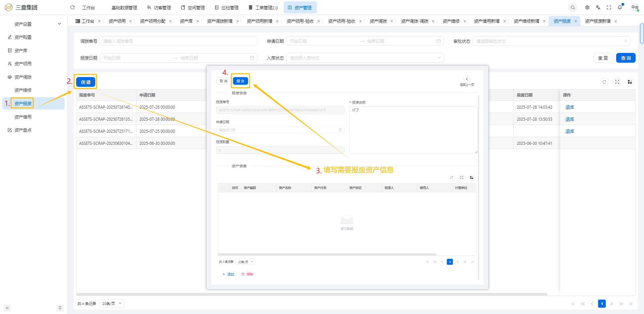Open table column settings grid icon
This screenshot has height=314, width=644.
pos(630,82)
